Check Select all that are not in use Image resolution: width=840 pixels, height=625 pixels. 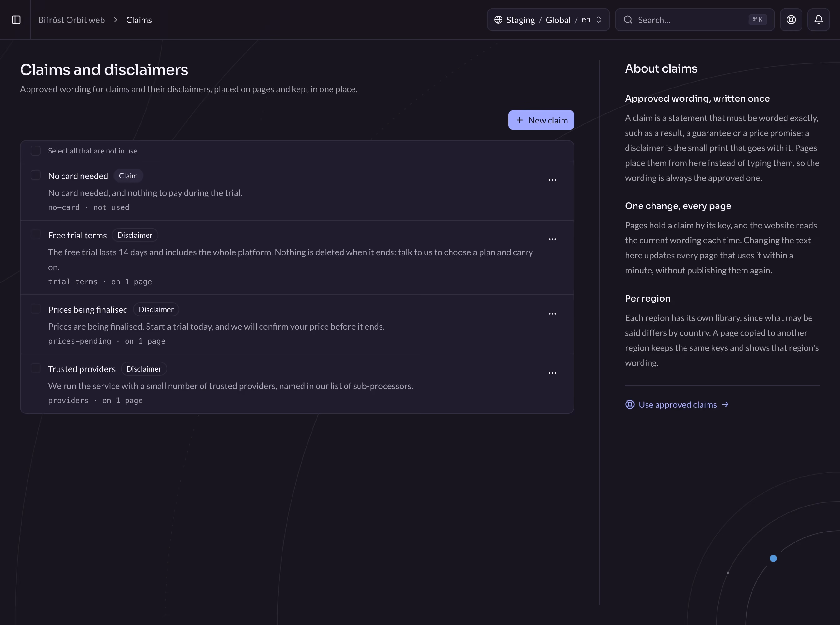click(x=36, y=151)
